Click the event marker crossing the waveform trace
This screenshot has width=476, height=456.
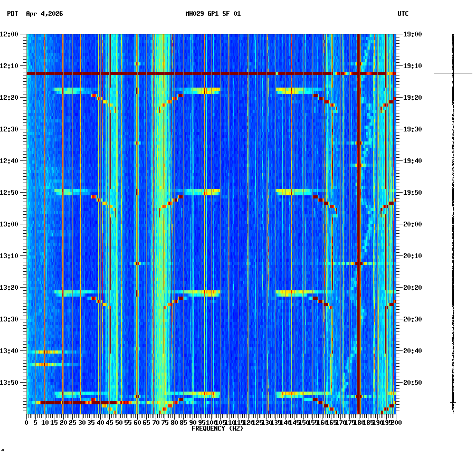pos(454,73)
